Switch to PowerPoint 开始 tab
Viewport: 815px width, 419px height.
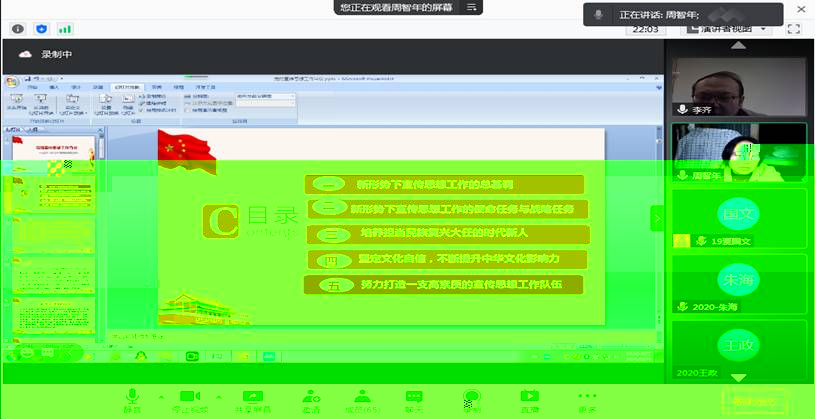(x=32, y=87)
